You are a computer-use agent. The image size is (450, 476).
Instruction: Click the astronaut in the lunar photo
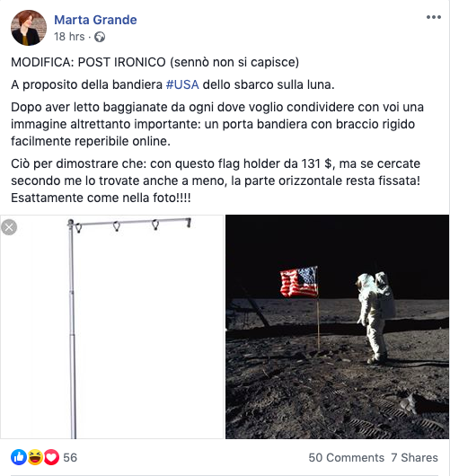tap(376, 318)
